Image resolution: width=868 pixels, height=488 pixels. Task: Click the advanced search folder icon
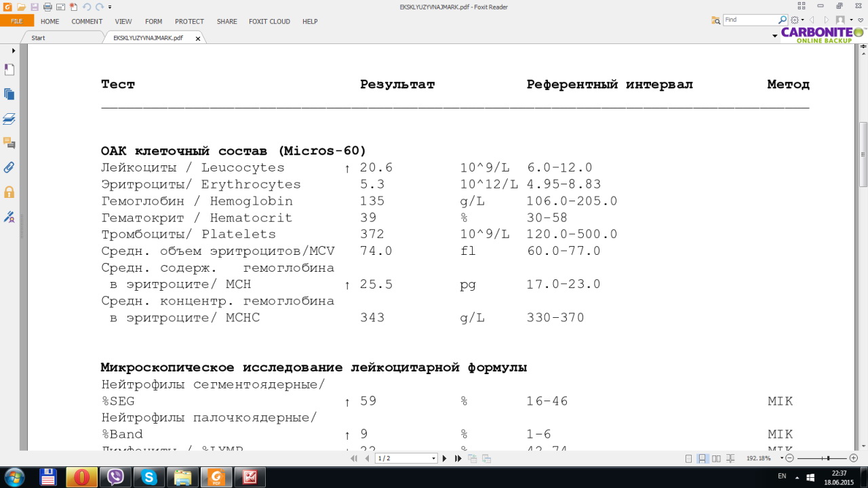715,20
